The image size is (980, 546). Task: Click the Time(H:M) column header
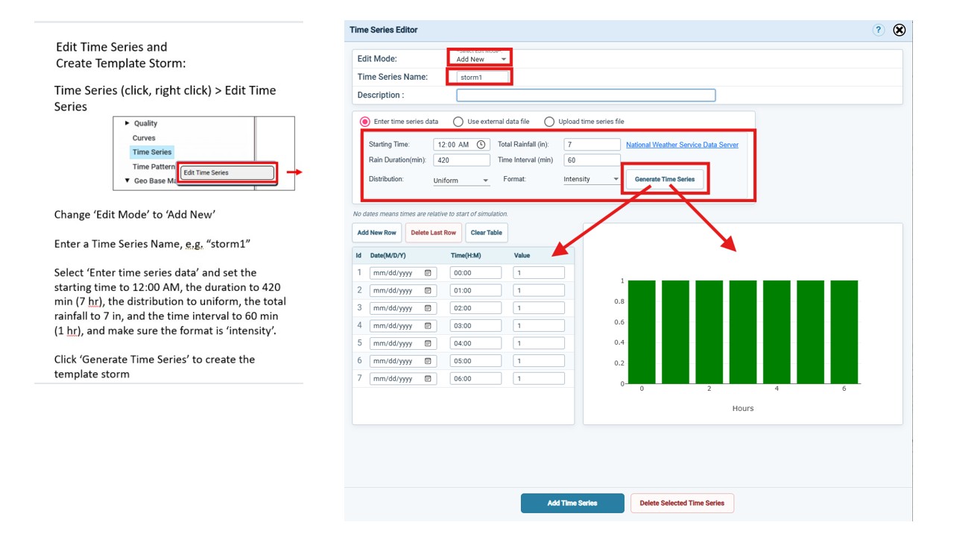pyautogui.click(x=465, y=256)
